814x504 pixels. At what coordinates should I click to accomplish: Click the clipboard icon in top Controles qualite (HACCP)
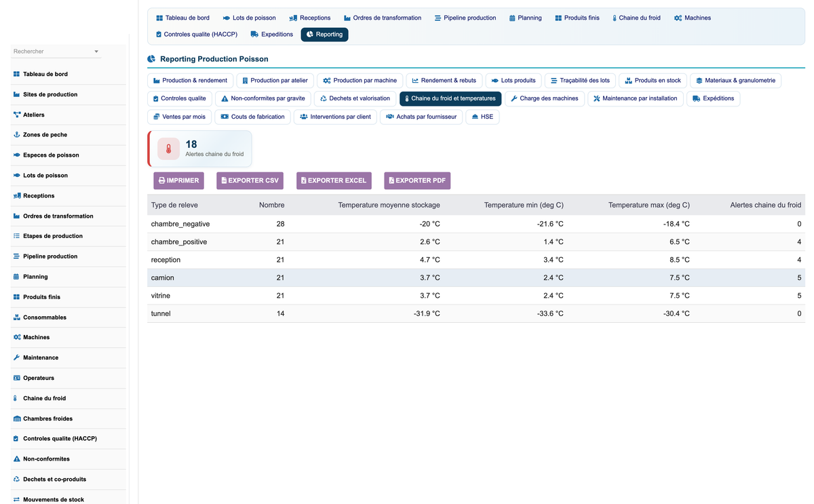pos(158,34)
